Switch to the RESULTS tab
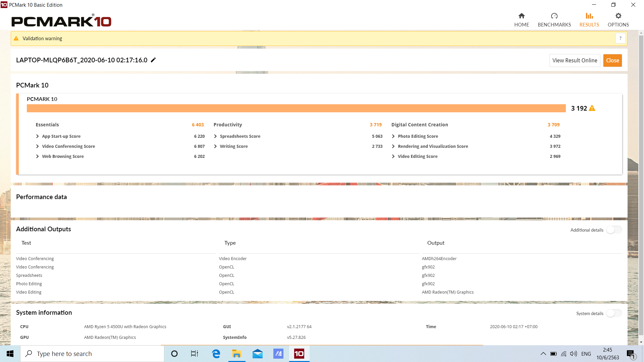 pyautogui.click(x=589, y=20)
